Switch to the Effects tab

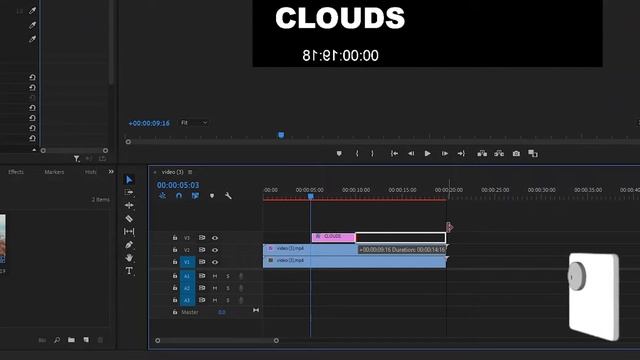(16, 172)
